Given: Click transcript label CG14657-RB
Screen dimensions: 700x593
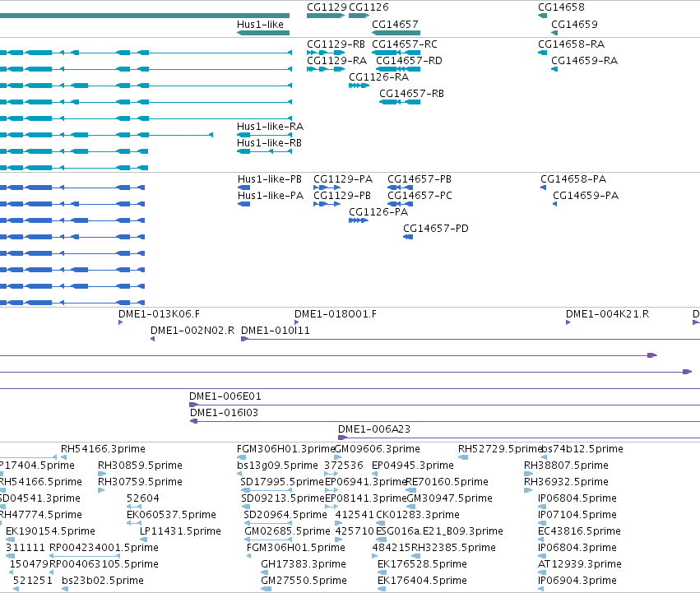Looking at the screenshot, I should (x=411, y=94).
